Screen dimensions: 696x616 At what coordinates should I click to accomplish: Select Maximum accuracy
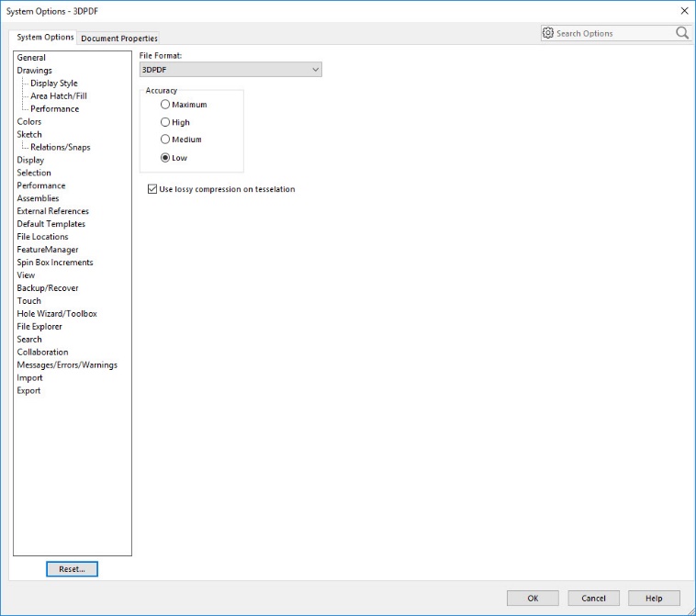(x=165, y=105)
